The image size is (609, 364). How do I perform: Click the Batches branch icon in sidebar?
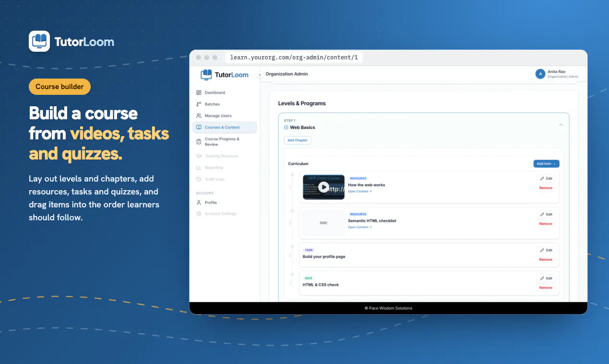point(199,104)
